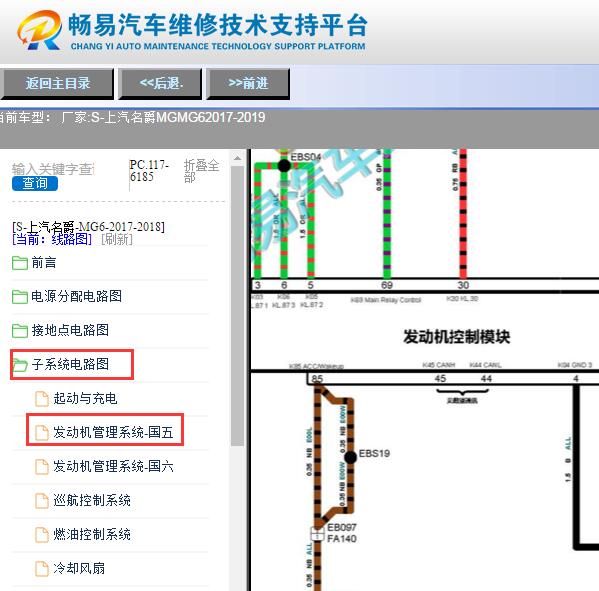Click the EBS04 splice label
The width and height of the screenshot is (599, 591).
point(306,157)
